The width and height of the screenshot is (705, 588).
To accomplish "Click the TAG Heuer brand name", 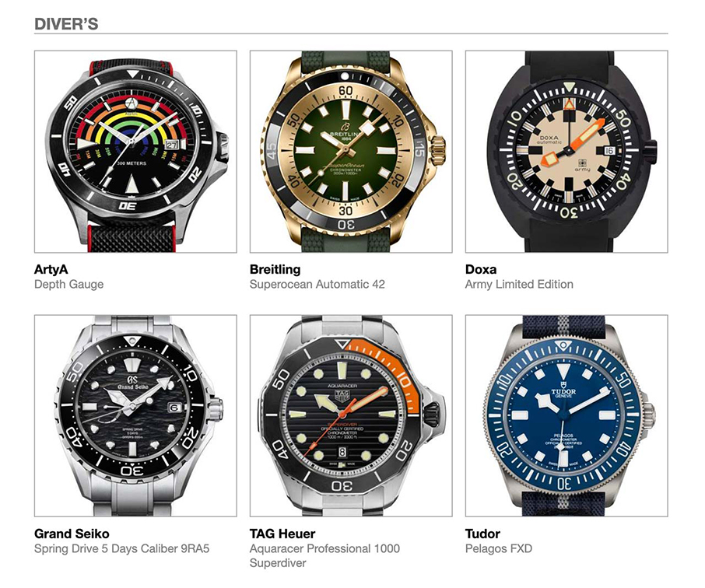I will (x=282, y=534).
